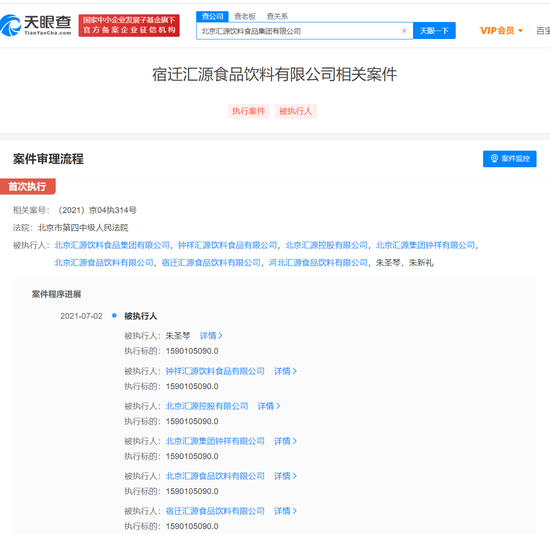Open the red 国家中小企业发展子基金 banner

tap(129, 25)
